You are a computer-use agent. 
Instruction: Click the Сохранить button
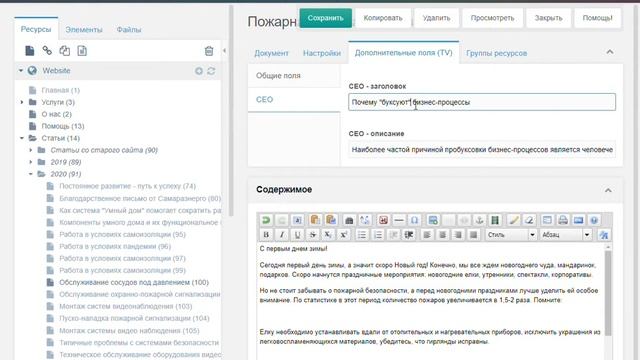tap(326, 18)
